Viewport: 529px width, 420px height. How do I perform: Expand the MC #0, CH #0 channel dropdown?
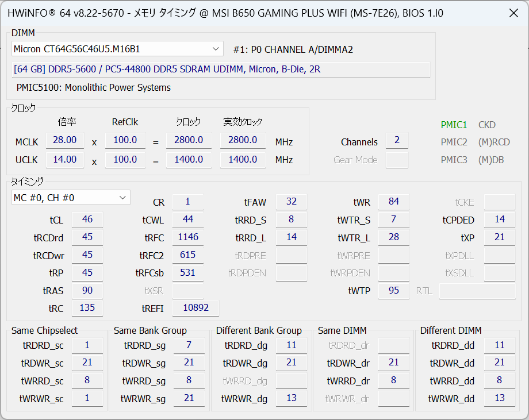point(71,198)
